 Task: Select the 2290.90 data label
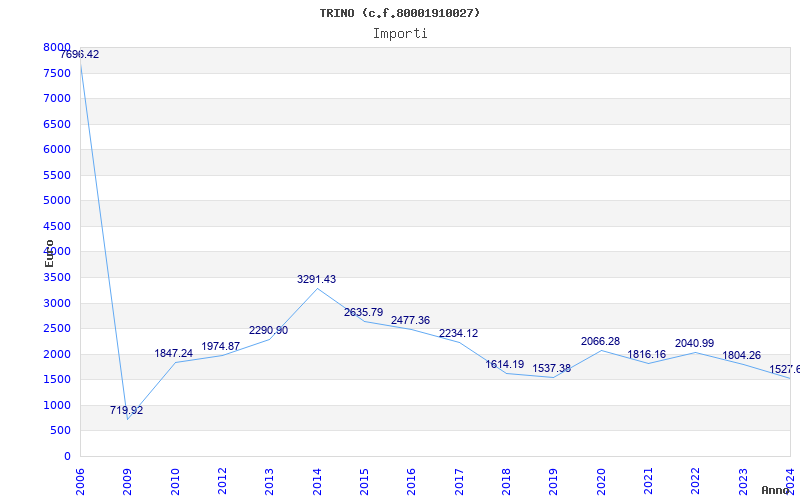click(268, 331)
